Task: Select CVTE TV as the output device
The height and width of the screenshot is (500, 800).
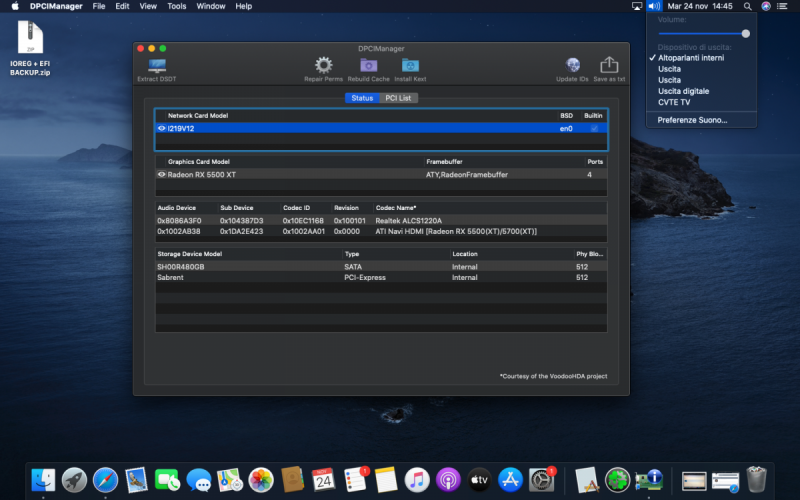Action: tap(674, 102)
